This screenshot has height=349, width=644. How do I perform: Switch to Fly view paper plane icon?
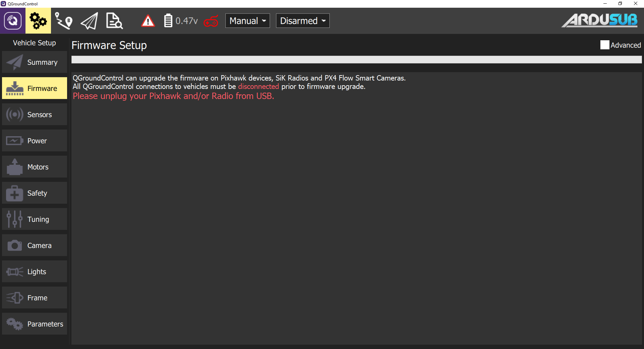pos(89,21)
